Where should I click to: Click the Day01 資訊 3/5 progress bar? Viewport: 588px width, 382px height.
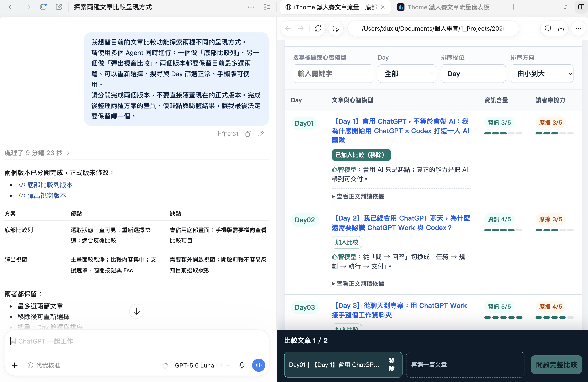click(503, 133)
